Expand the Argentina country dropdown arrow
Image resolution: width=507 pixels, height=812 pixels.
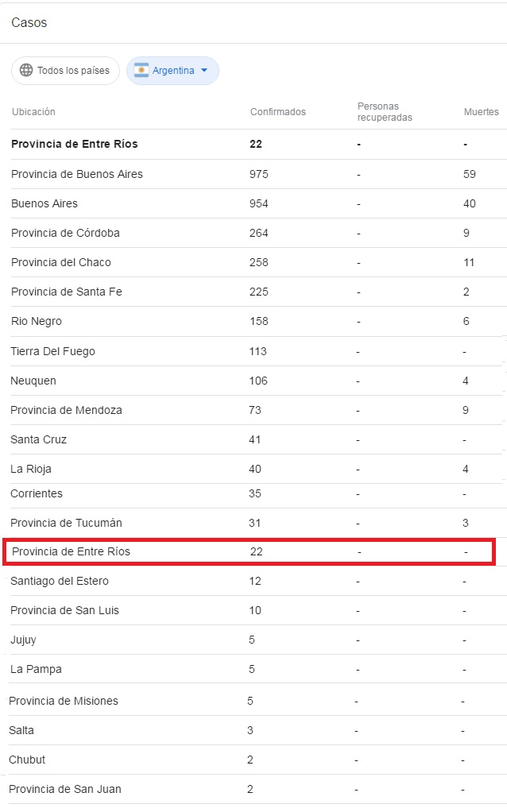(x=204, y=71)
